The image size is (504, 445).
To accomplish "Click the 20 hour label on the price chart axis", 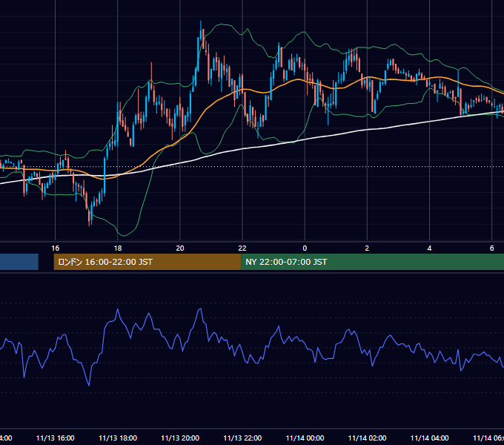I will point(180,248).
